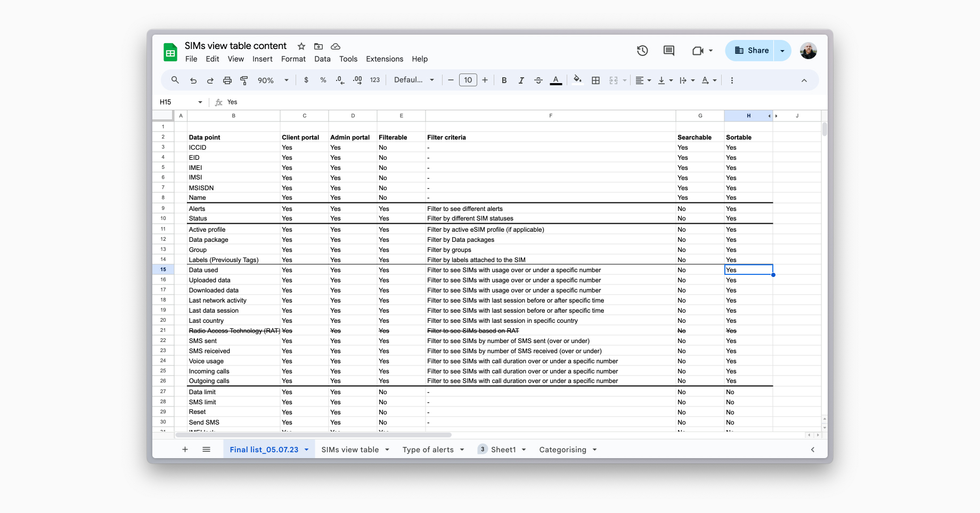The width and height of the screenshot is (980, 513).
Task: Click the Name Box showing H15
Action: tap(176, 102)
